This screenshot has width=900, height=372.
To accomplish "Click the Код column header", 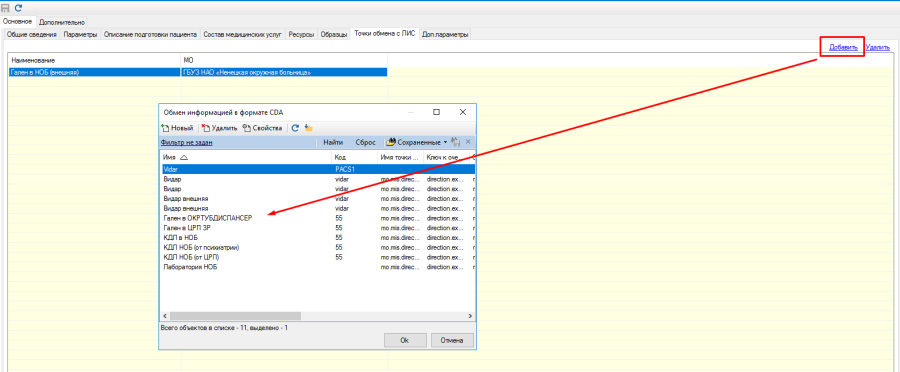I will point(355,157).
